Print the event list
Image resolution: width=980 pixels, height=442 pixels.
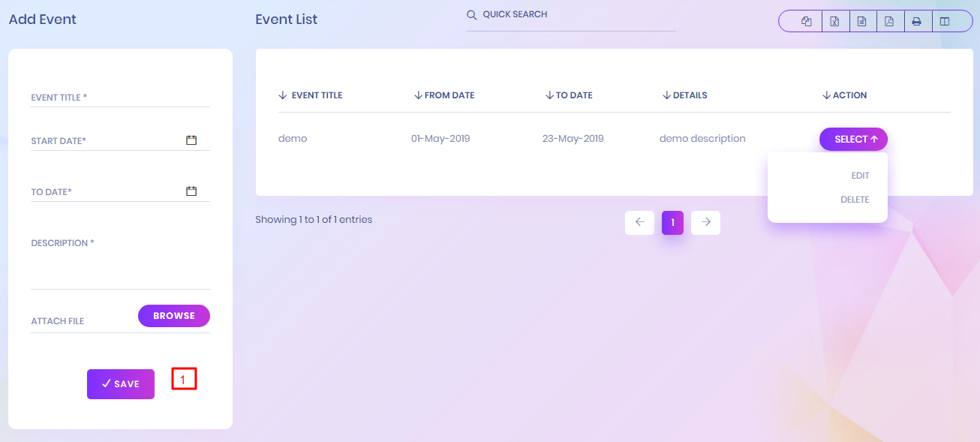[x=916, y=22]
